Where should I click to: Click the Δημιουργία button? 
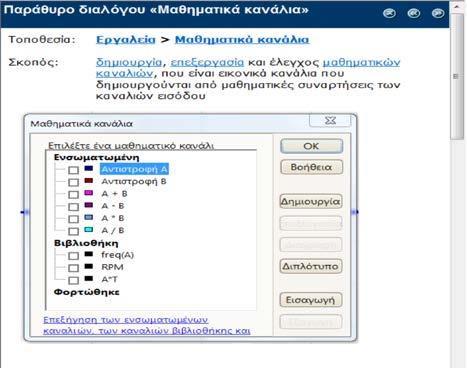311,202
